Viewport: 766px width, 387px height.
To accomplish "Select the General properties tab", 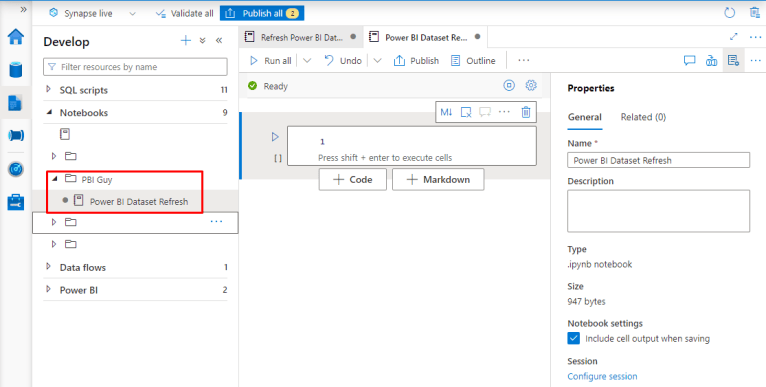I will click(585, 117).
